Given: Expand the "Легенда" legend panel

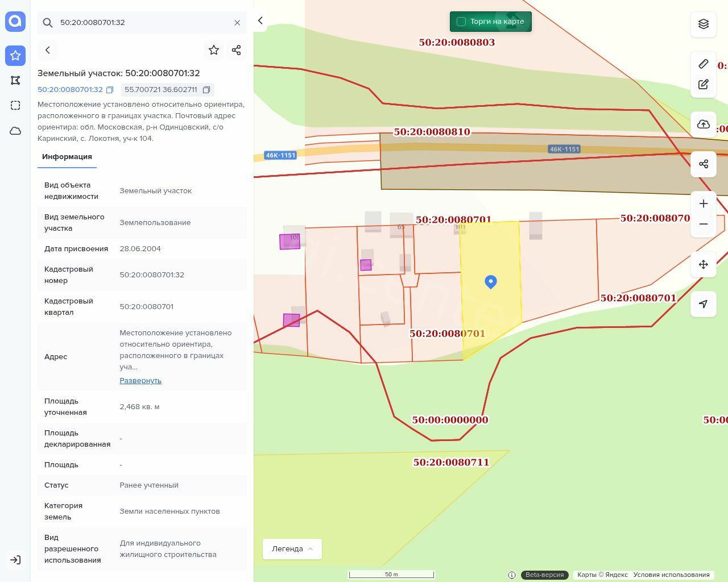Looking at the screenshot, I should [292, 549].
